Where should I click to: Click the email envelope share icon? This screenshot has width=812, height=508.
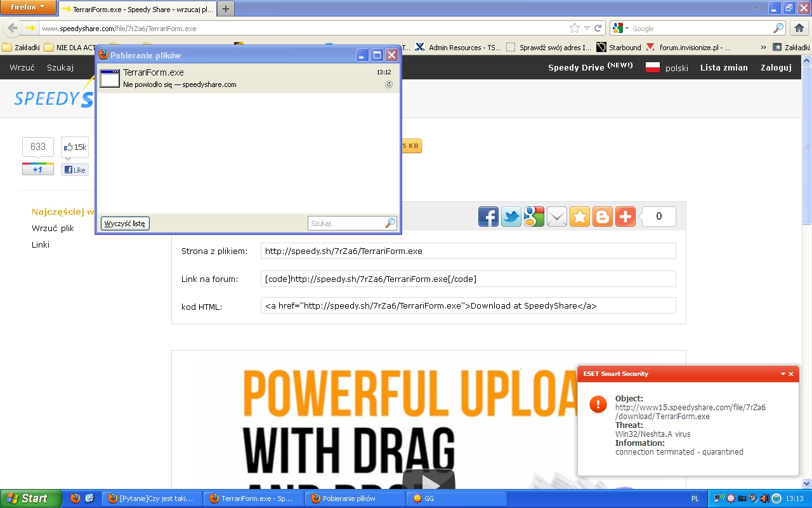pos(557,217)
